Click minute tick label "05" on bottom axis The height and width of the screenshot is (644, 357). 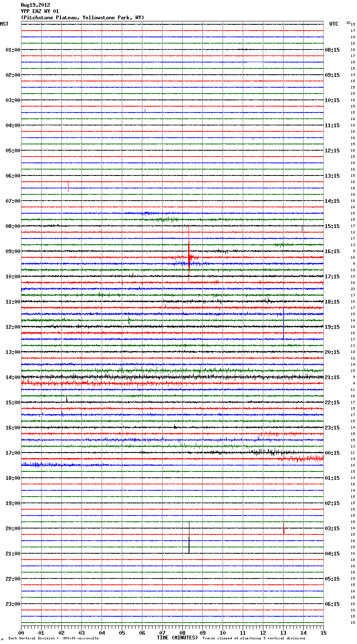(122, 633)
